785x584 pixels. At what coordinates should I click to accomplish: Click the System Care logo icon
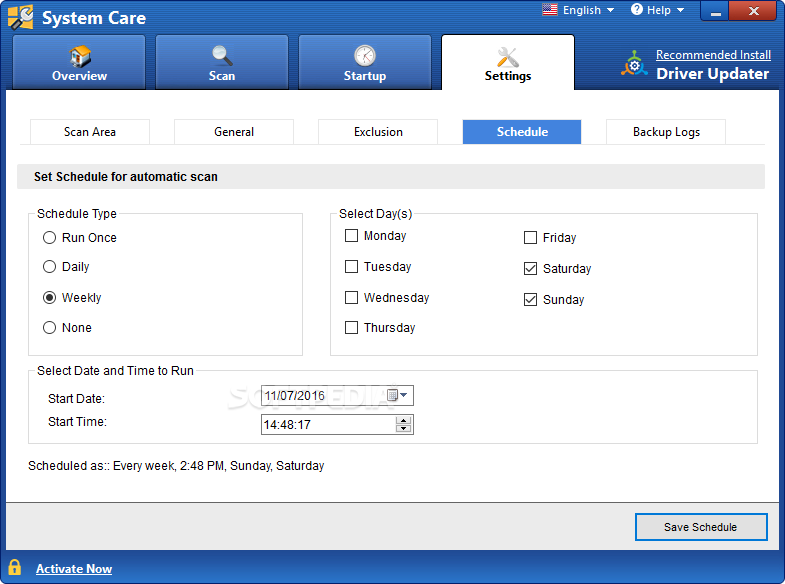(x=21, y=17)
